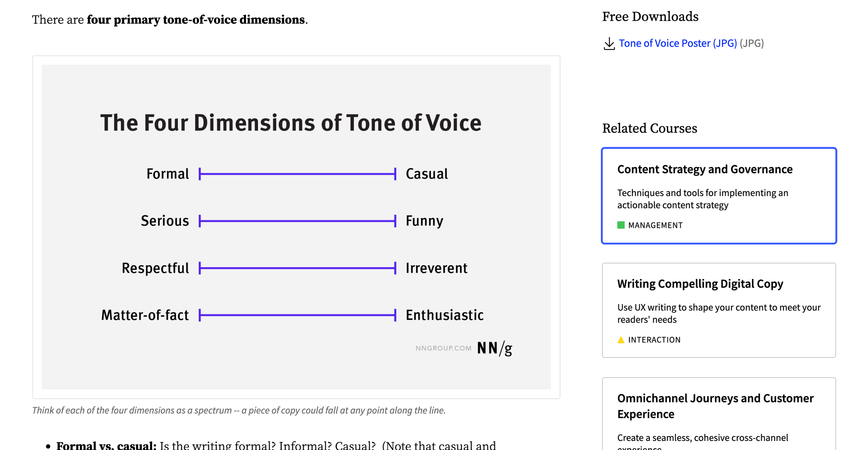This screenshot has width=868, height=450.
Task: Click the NN/g logo in the graphic
Action: [x=494, y=348]
